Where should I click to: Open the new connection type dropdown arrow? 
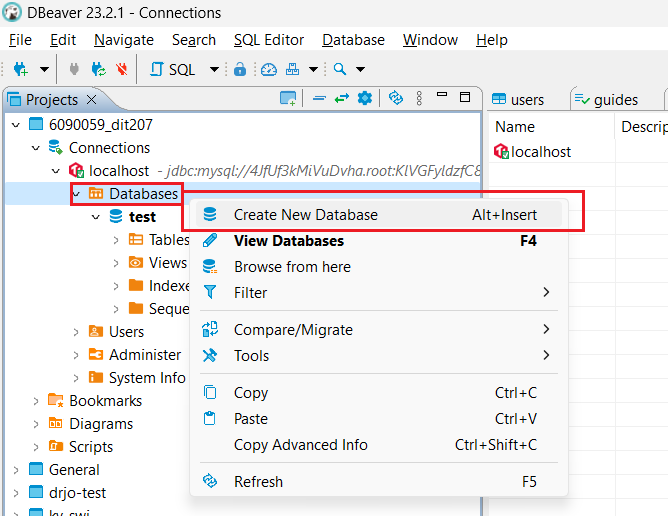click(44, 69)
